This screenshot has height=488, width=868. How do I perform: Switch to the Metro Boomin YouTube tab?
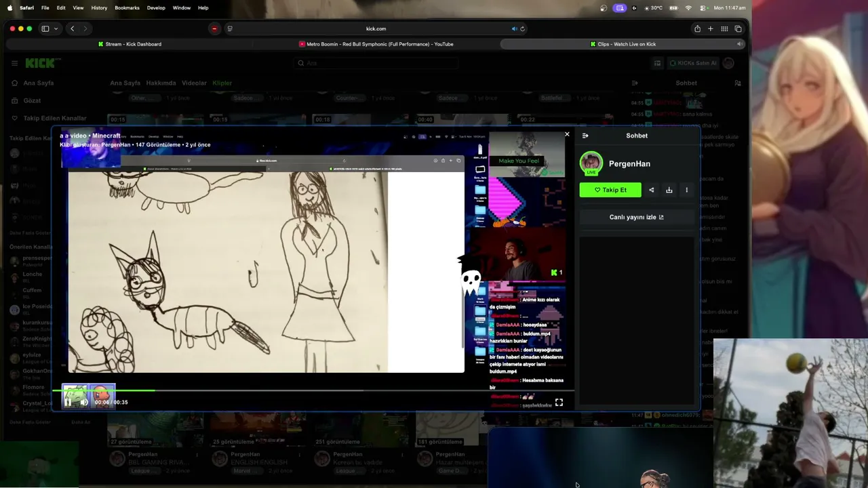tap(376, 44)
